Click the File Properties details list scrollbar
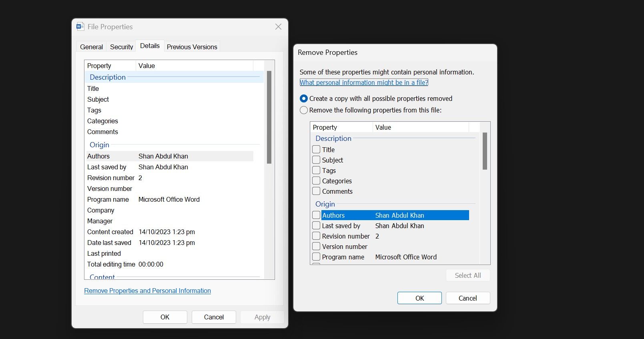Image resolution: width=644 pixels, height=339 pixels. [x=269, y=117]
